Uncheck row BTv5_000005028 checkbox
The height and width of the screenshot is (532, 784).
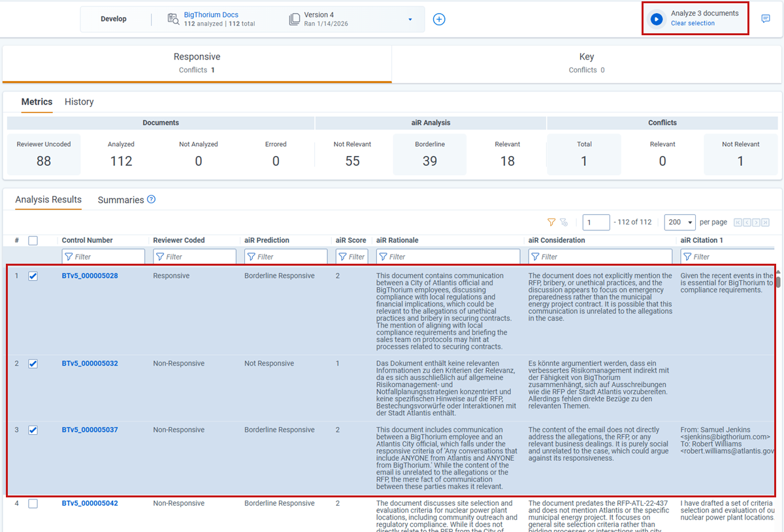[33, 276]
